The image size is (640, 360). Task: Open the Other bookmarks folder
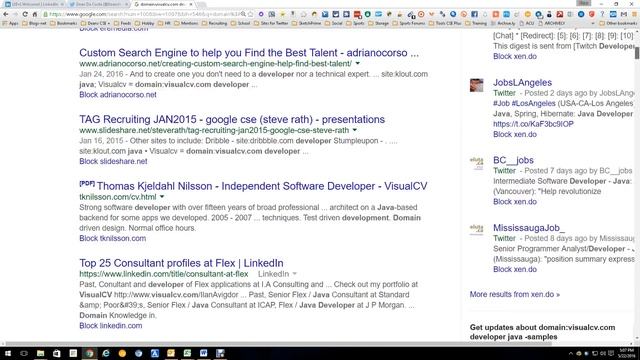coord(618,23)
